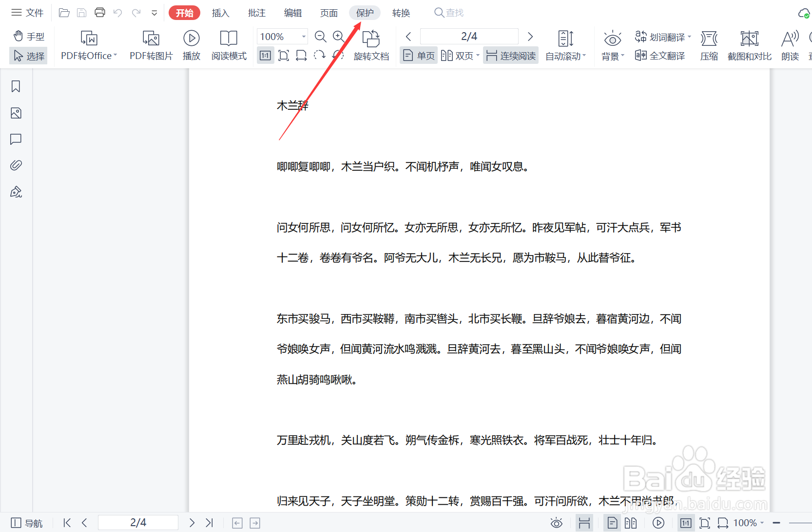Enter 阅读模式 reading mode
The height and width of the screenshot is (532, 812).
pyautogui.click(x=229, y=45)
